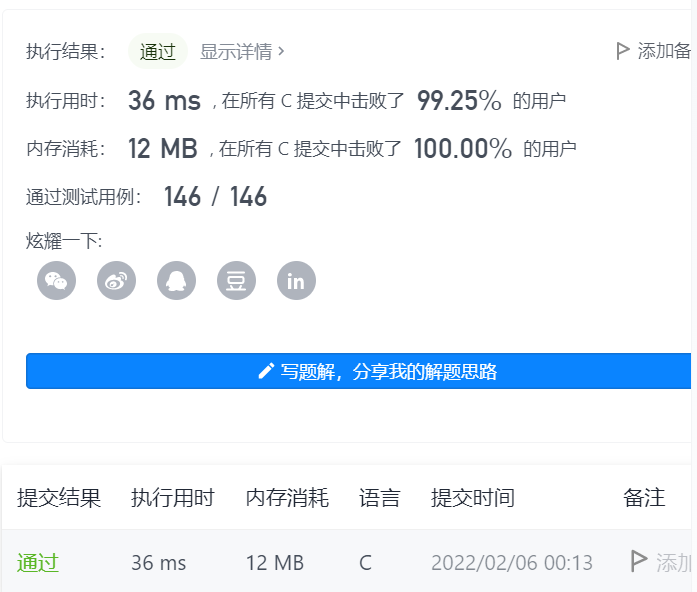Select the 提交结果 column header
The height and width of the screenshot is (592, 697).
point(59,498)
